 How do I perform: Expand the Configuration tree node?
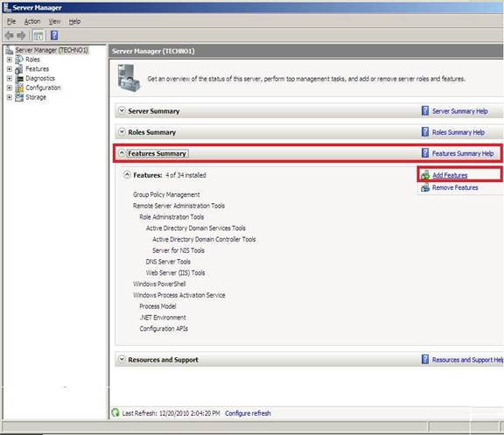pyautogui.click(x=10, y=88)
